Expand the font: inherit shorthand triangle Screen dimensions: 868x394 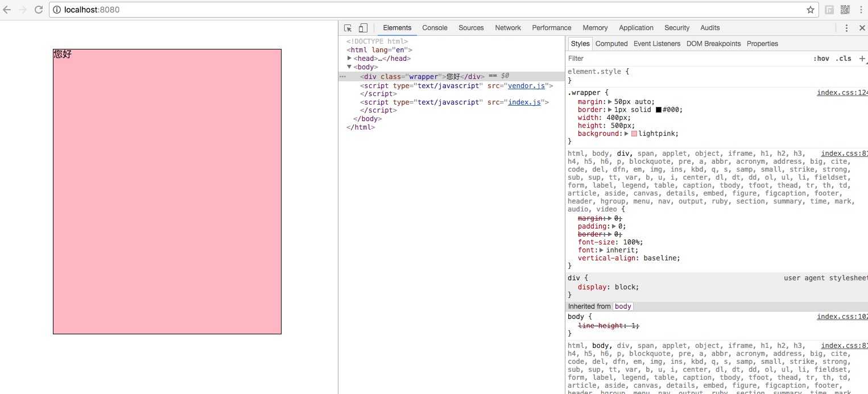(x=602, y=250)
